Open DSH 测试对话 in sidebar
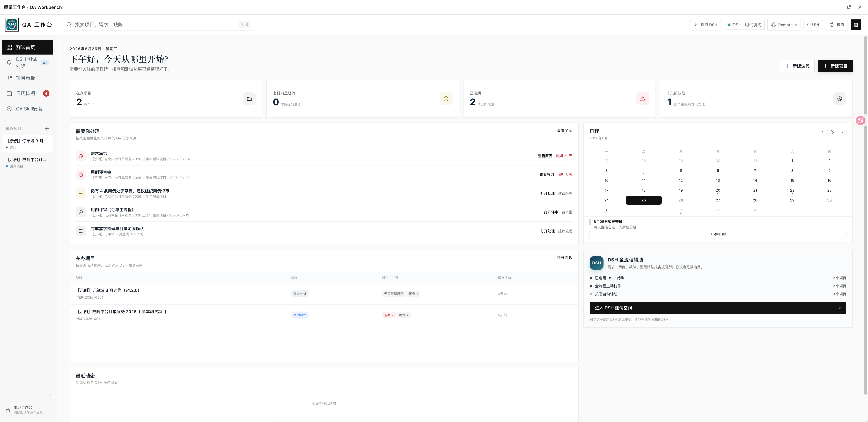 click(x=28, y=63)
